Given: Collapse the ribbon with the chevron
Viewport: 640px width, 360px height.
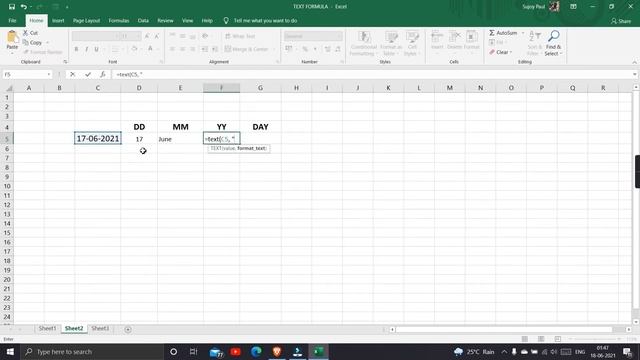Looking at the screenshot, I should pyautogui.click(x=634, y=62).
